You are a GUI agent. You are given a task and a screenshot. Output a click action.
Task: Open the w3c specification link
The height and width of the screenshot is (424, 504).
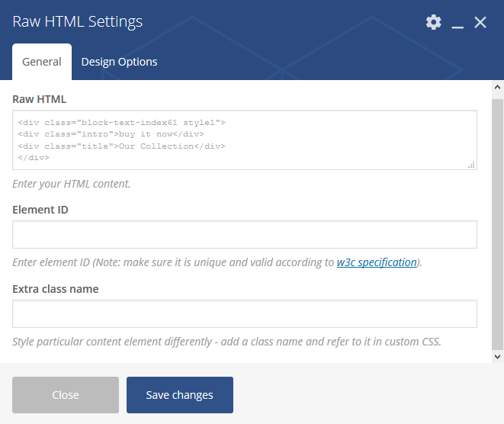click(377, 262)
